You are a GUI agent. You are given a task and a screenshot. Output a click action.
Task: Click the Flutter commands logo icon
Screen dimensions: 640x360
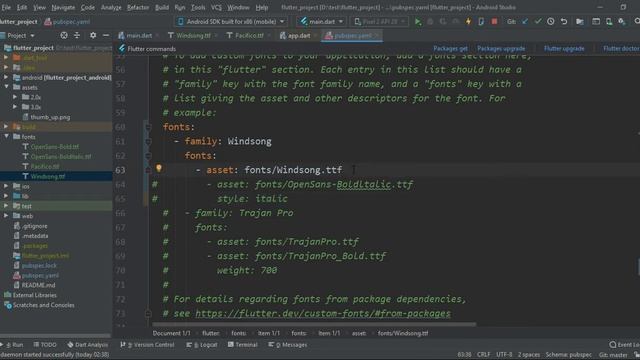pyautogui.click(x=122, y=49)
